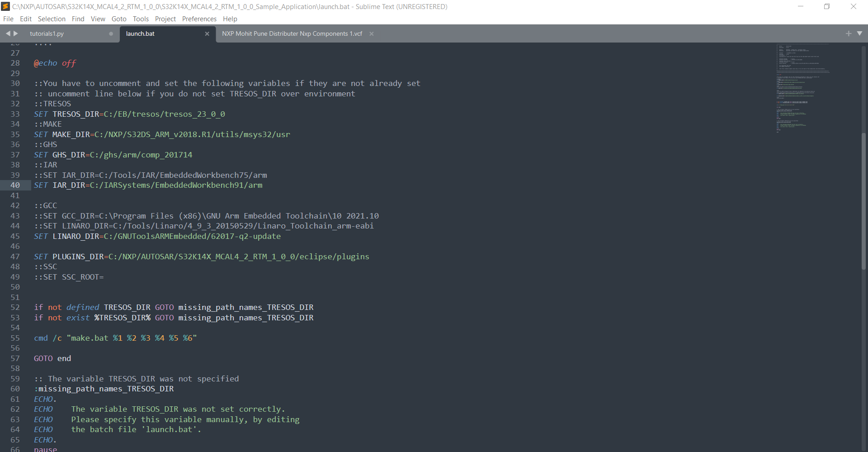Click the Sublime Text logo in the title bar

[x=6, y=6]
